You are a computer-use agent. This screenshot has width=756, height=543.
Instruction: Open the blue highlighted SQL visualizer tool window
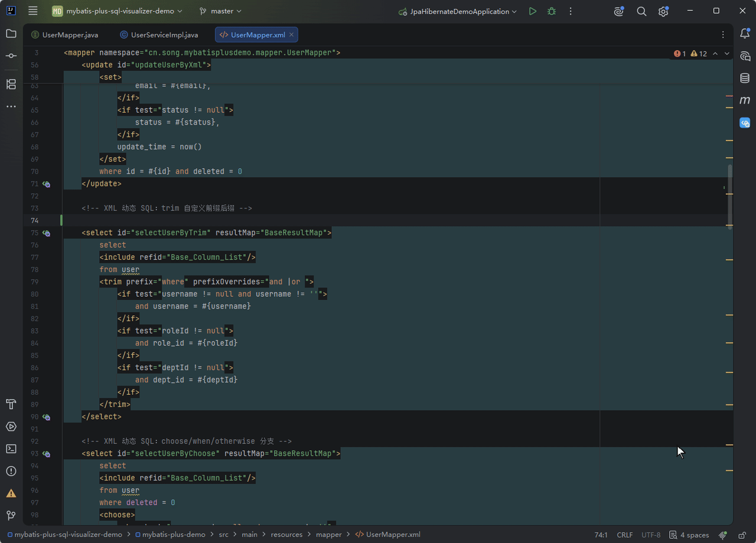[x=745, y=123]
